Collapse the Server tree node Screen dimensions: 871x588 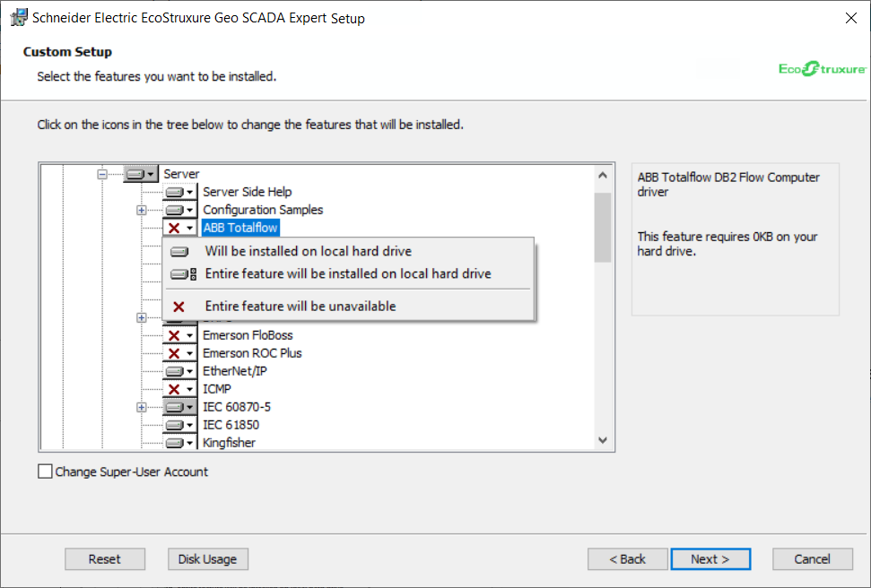click(x=102, y=174)
